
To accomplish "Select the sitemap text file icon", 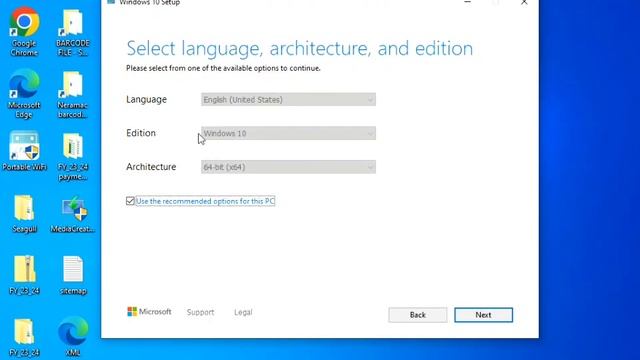I will point(73,275).
